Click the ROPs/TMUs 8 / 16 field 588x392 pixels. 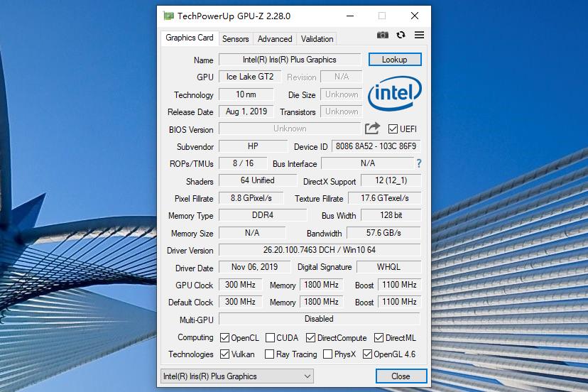tap(243, 163)
